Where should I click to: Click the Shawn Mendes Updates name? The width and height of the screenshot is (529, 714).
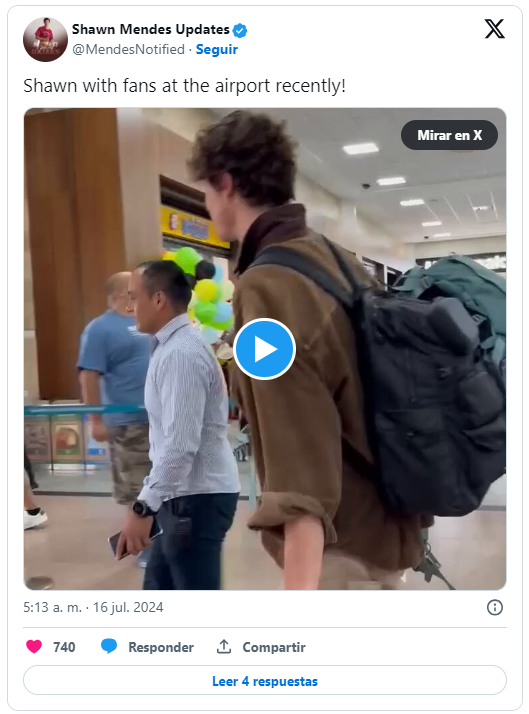tap(151, 30)
